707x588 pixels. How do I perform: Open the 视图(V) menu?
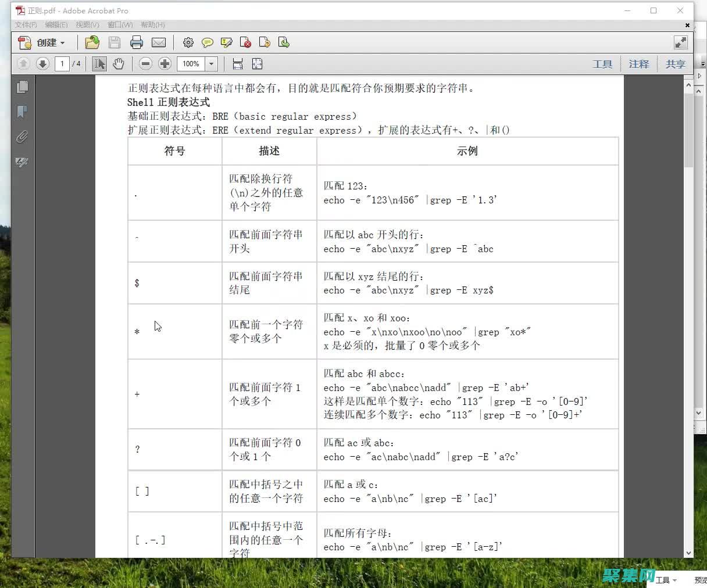coord(87,25)
